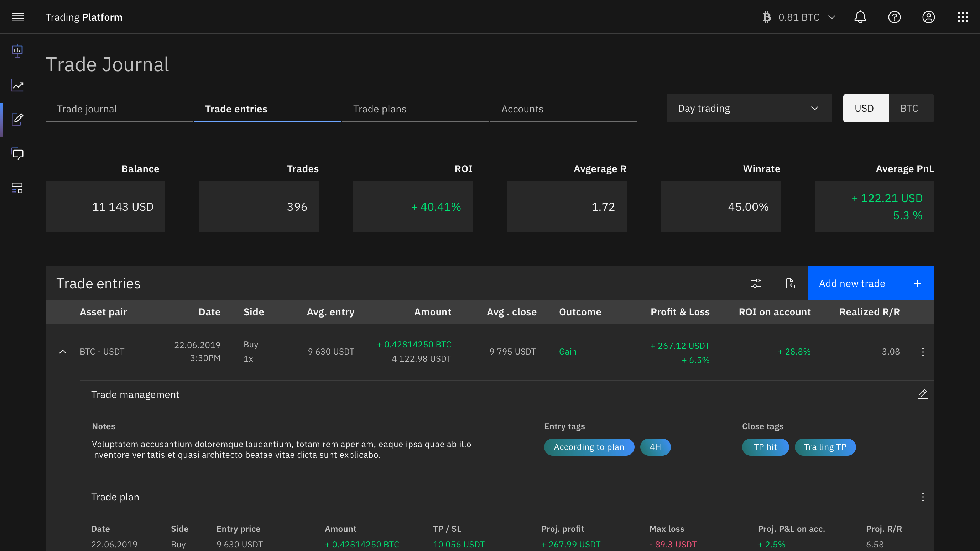Click the According to plan entry tag
This screenshot has height=551, width=980.
tap(589, 447)
